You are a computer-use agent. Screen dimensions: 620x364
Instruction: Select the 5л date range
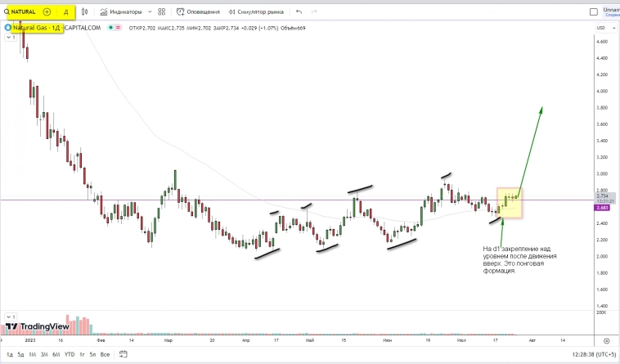(92, 354)
